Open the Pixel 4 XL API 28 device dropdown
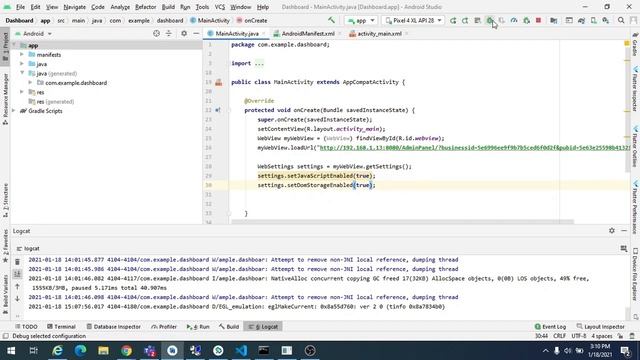 (413, 20)
